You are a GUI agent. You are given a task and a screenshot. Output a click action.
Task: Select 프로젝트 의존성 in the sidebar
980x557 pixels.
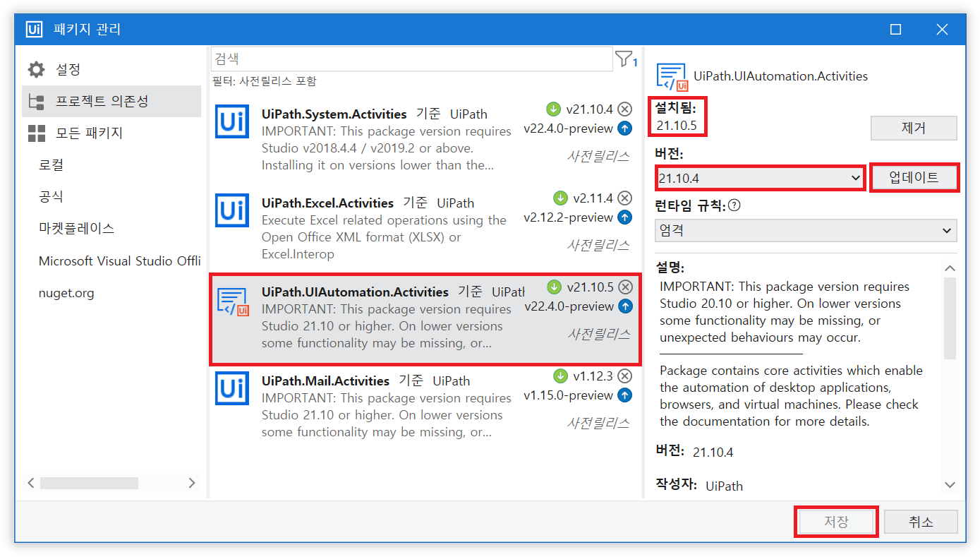(x=111, y=101)
